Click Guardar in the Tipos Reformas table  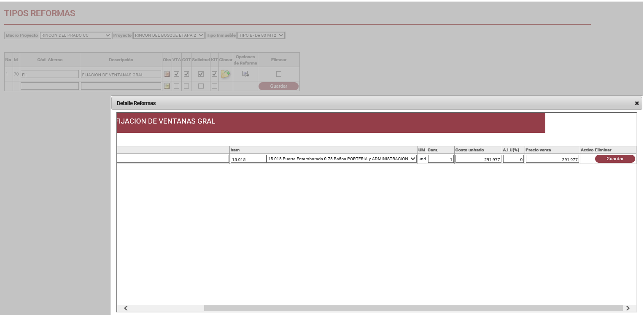point(278,86)
